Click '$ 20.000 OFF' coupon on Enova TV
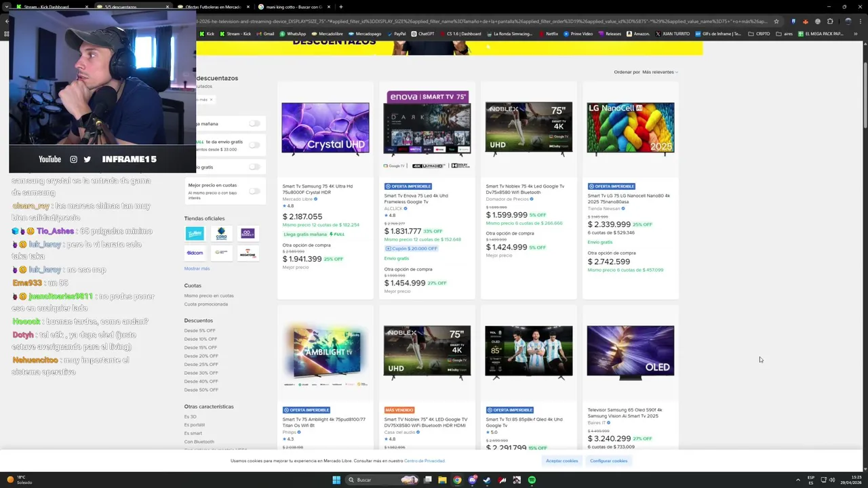The height and width of the screenshot is (488, 868). [412, 249]
